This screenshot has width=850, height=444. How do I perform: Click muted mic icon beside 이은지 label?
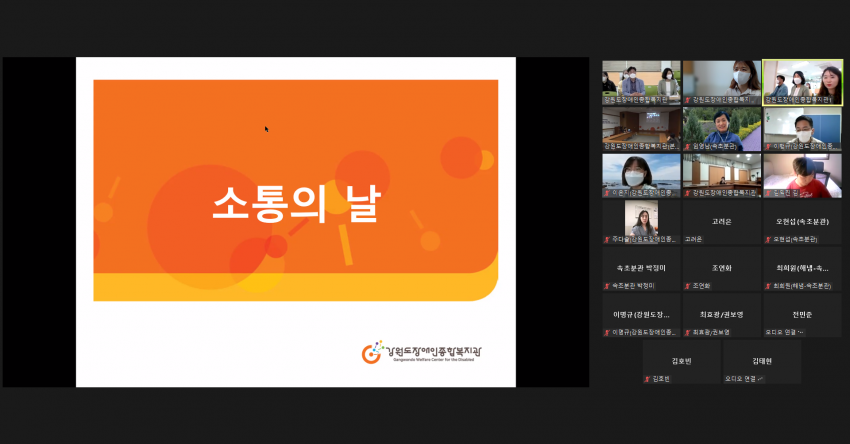[608, 193]
